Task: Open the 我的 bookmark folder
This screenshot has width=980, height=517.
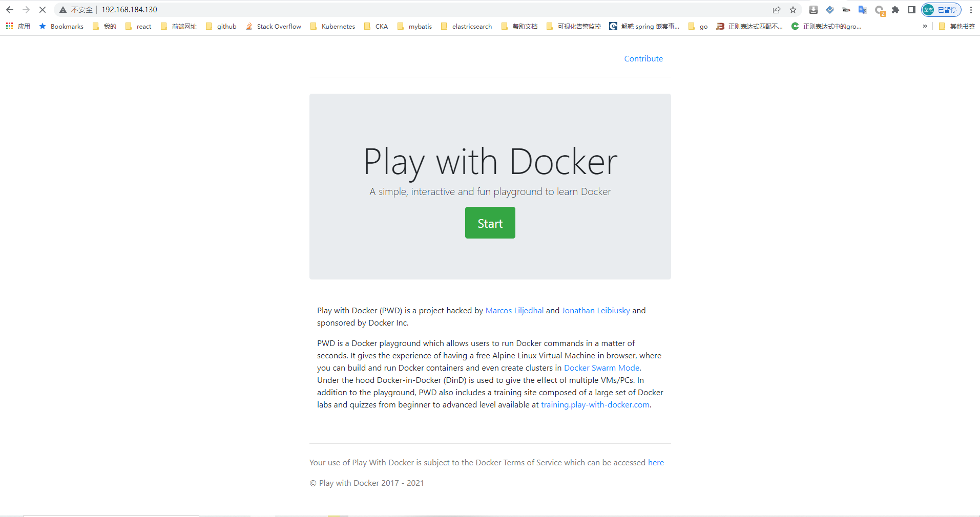Action: [105, 26]
